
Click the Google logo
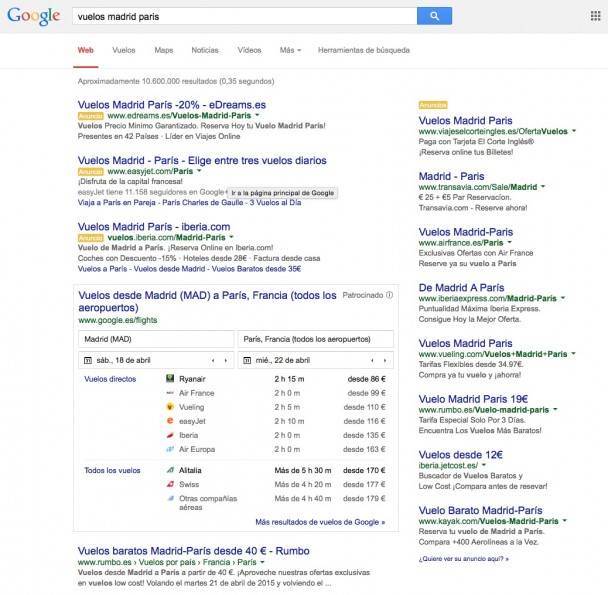pos(34,16)
